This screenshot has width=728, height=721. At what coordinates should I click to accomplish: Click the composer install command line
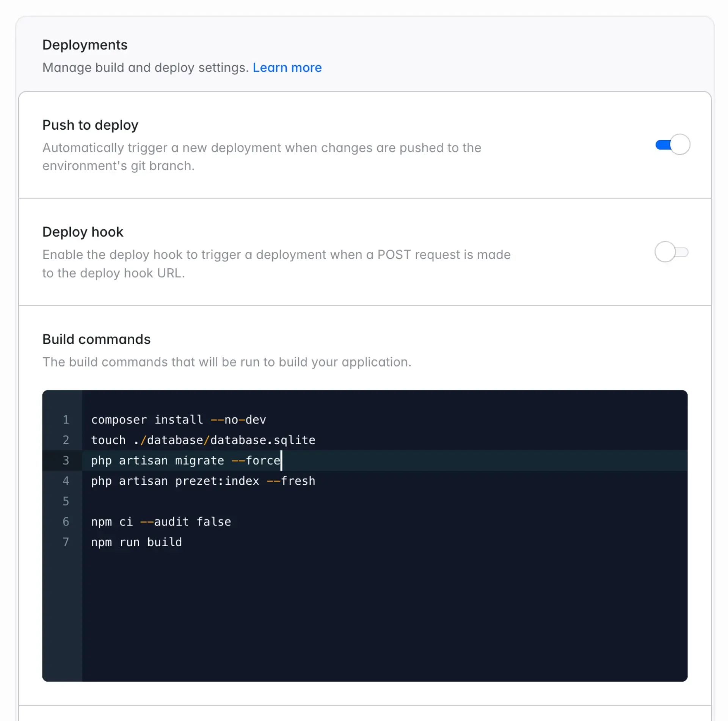[x=178, y=420]
